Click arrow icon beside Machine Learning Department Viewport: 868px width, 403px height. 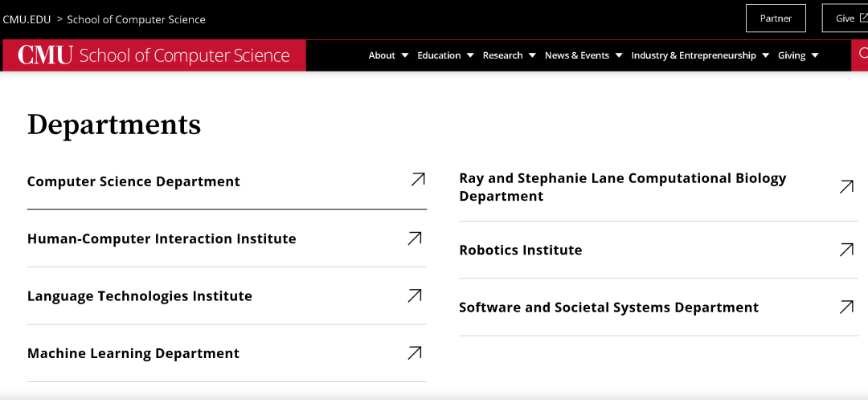click(415, 352)
